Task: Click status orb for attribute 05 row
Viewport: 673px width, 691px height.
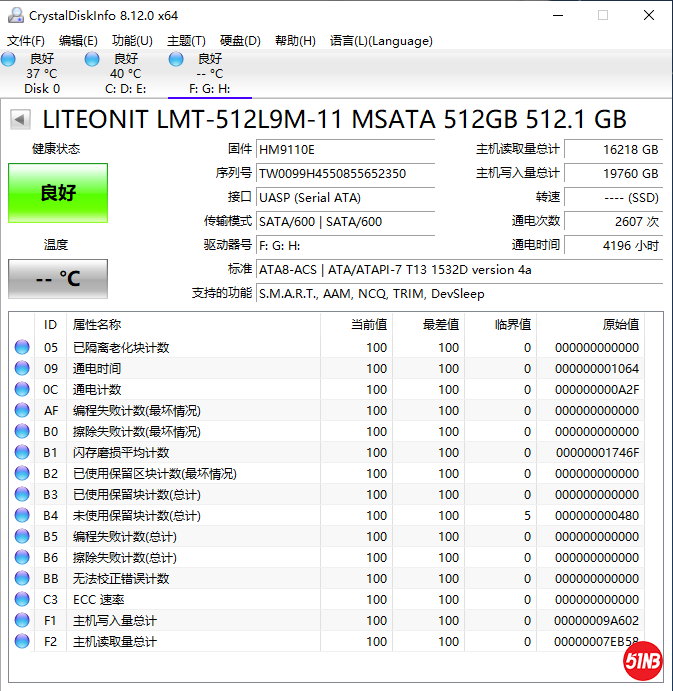Action: (x=22, y=348)
